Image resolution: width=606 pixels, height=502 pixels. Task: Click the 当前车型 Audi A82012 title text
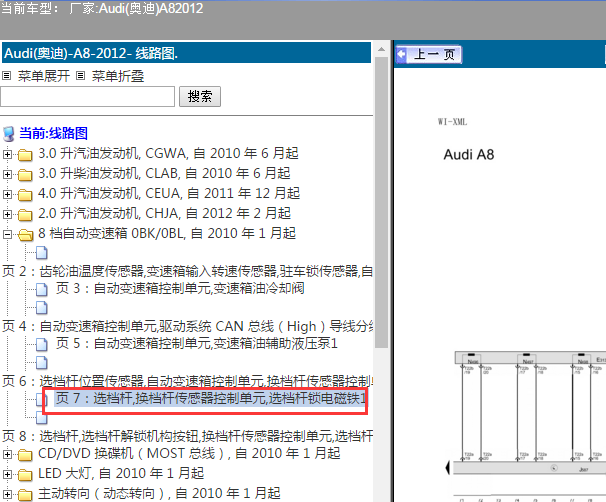click(102, 9)
